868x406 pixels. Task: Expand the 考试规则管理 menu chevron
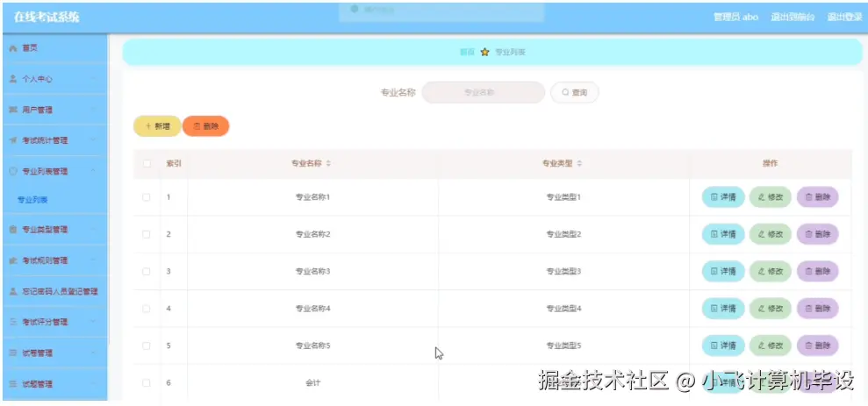(93, 260)
